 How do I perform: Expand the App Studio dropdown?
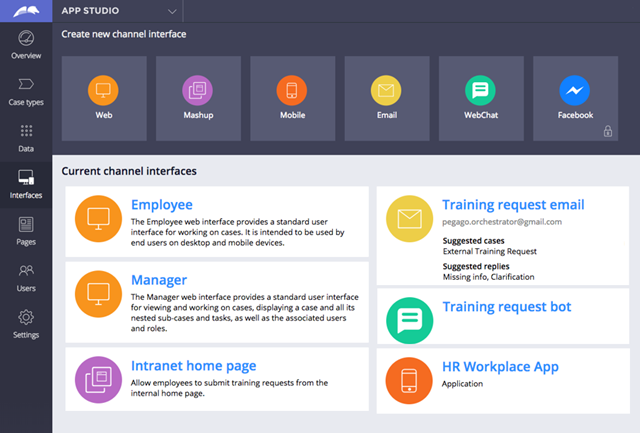point(173,12)
